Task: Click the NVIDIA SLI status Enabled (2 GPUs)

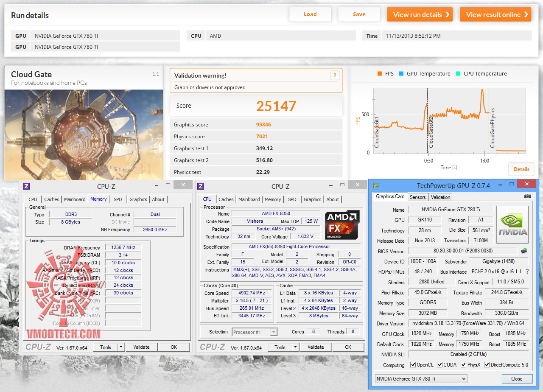Action: [468, 354]
